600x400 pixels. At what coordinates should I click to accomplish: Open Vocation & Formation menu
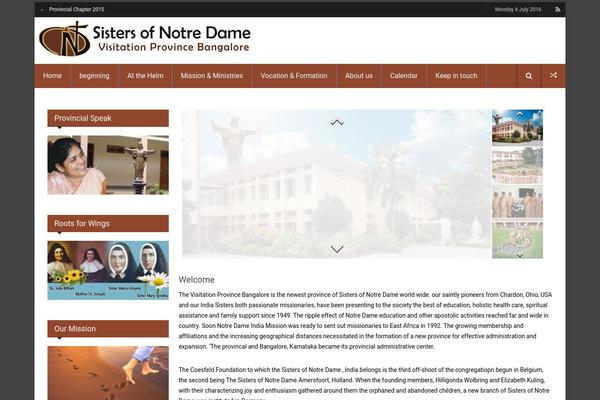coord(294,76)
